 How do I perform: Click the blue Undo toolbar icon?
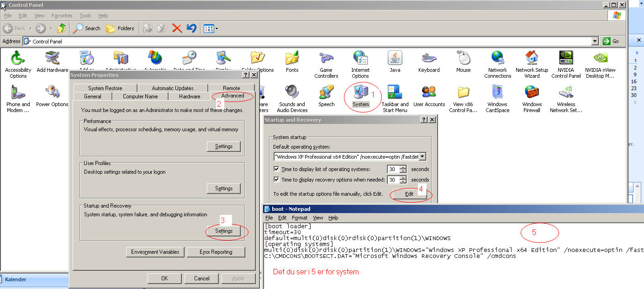pos(191,28)
